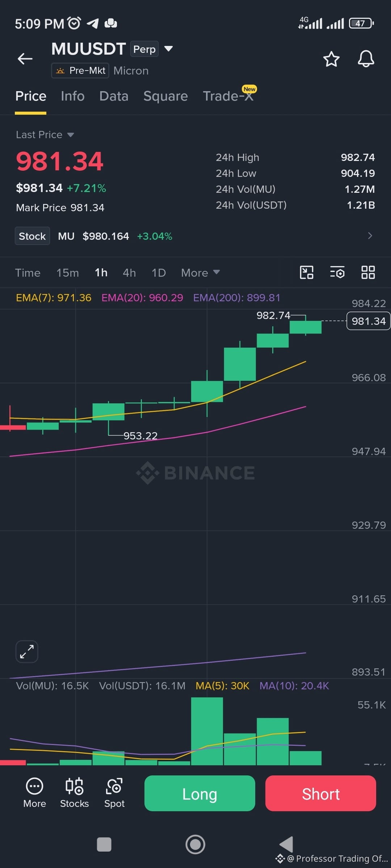The image size is (391, 868).
Task: Open the MUUSDT pair selector dropdown
Action: point(168,49)
